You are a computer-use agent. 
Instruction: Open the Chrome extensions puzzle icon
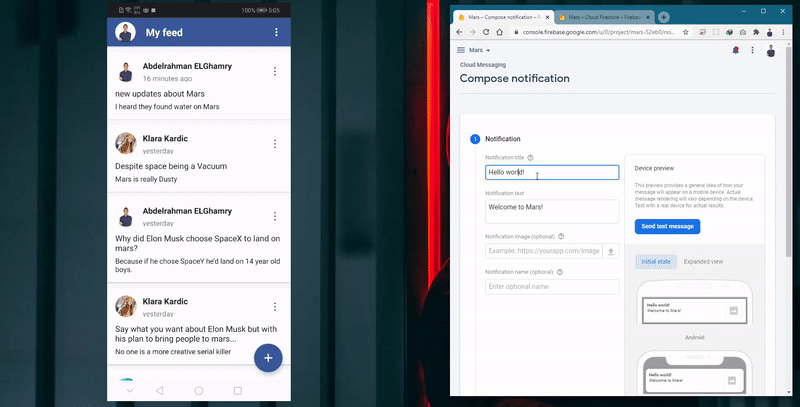coord(756,32)
